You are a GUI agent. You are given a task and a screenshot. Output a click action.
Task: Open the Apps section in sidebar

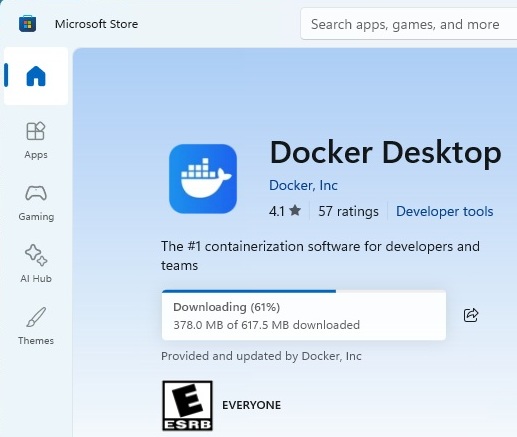tap(36, 140)
